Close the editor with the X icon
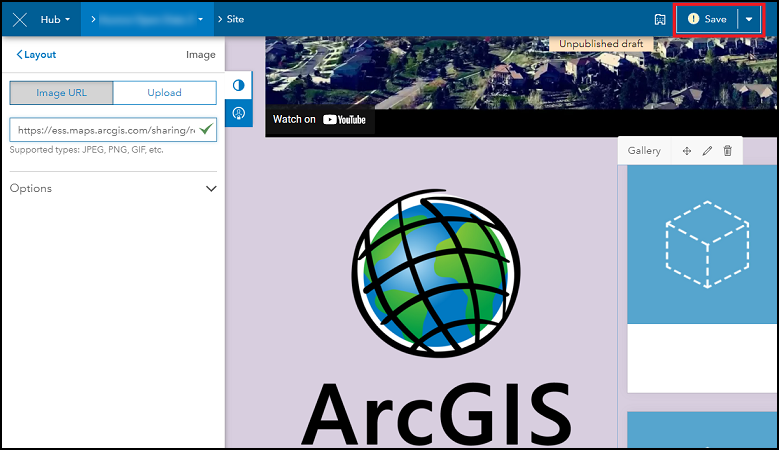The height and width of the screenshot is (450, 779). tap(20, 19)
